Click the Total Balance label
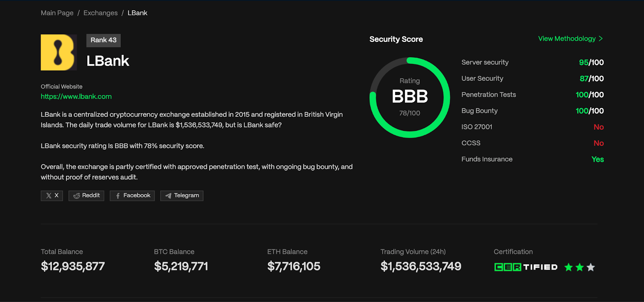 (x=62, y=252)
